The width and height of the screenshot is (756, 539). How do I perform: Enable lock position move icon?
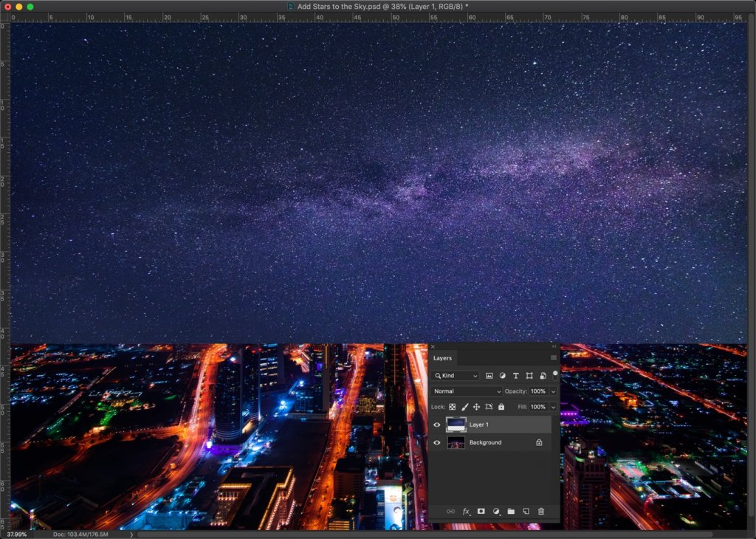point(476,407)
